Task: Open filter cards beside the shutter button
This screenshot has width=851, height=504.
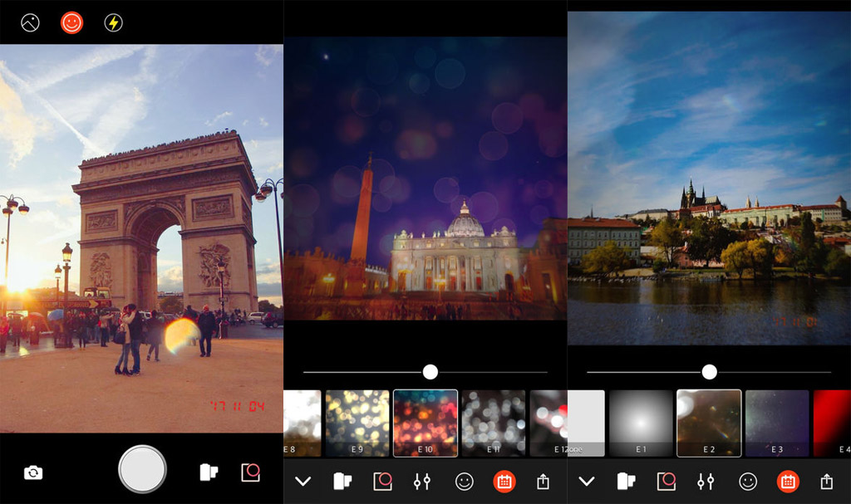Action: click(209, 472)
